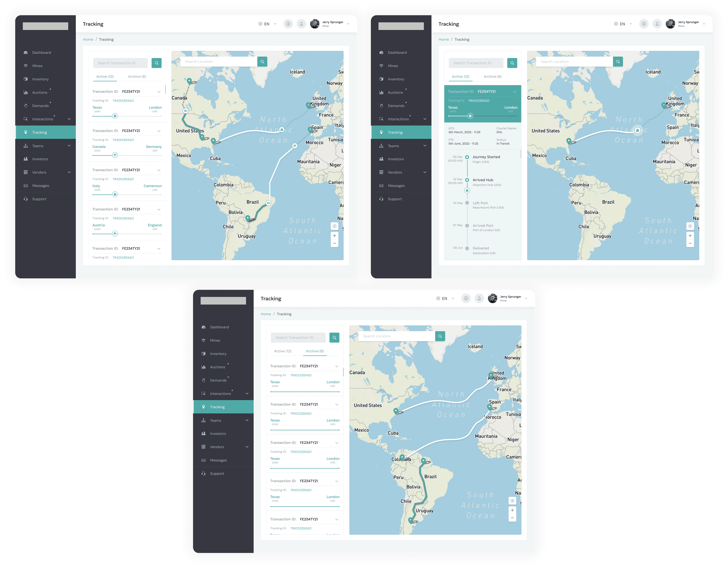
Task: Collapse the expanded FE234TY21 transaction card
Action: click(x=514, y=92)
